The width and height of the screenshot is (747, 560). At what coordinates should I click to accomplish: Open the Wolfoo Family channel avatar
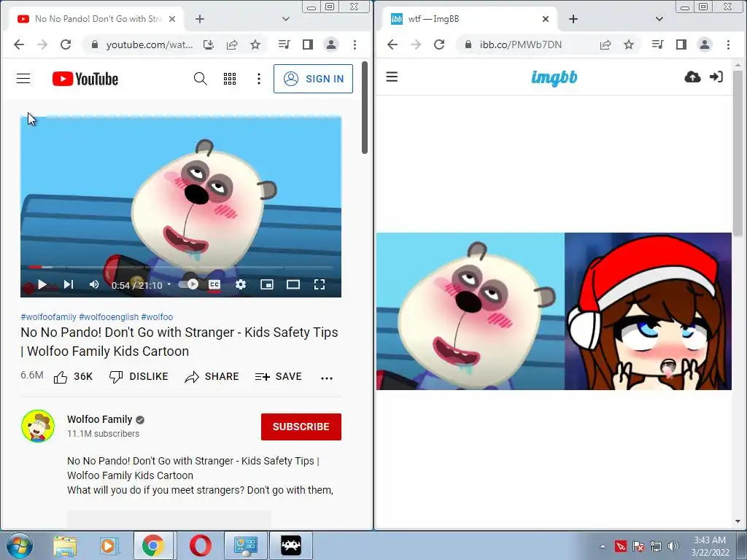pos(38,426)
